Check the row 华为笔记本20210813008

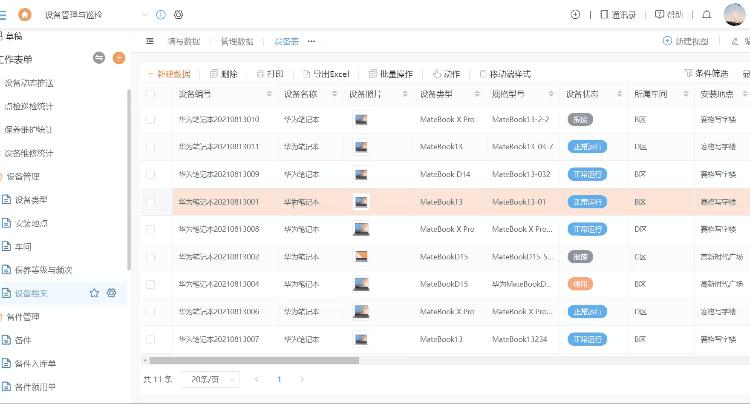click(151, 229)
